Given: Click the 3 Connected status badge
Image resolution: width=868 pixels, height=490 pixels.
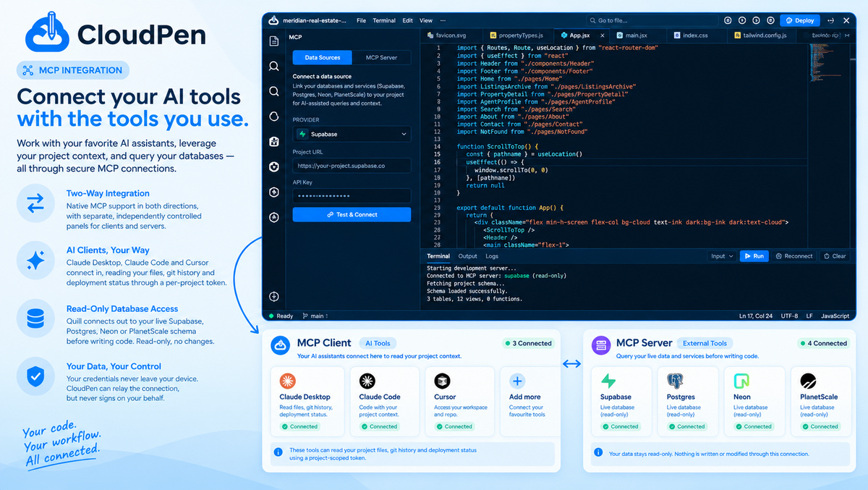Looking at the screenshot, I should [x=528, y=343].
